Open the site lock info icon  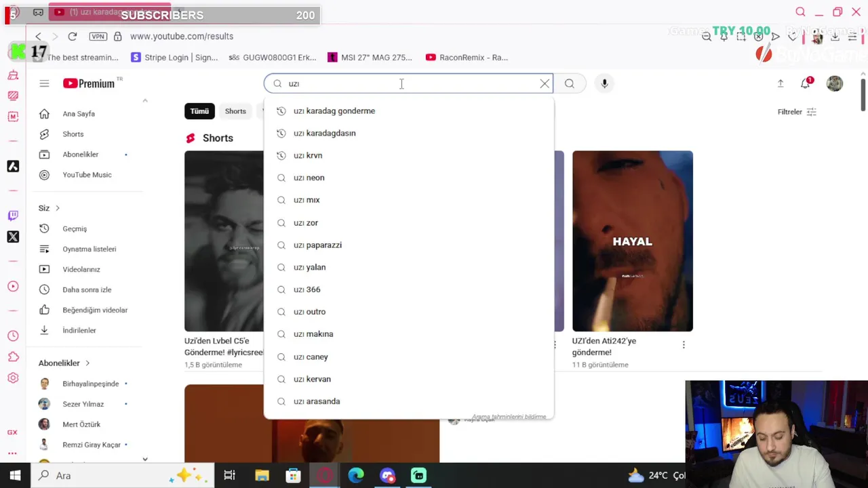tap(118, 36)
